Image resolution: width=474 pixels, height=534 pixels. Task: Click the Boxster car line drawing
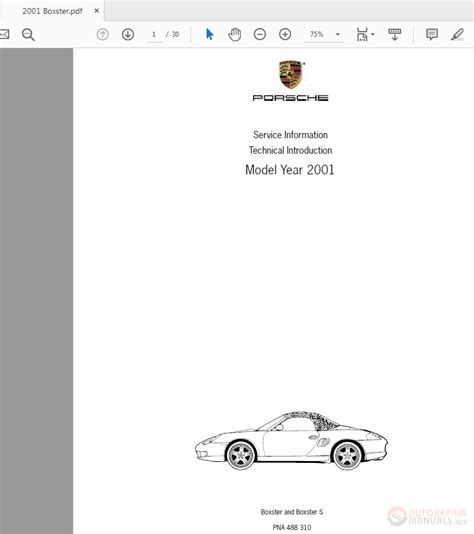coord(291,441)
